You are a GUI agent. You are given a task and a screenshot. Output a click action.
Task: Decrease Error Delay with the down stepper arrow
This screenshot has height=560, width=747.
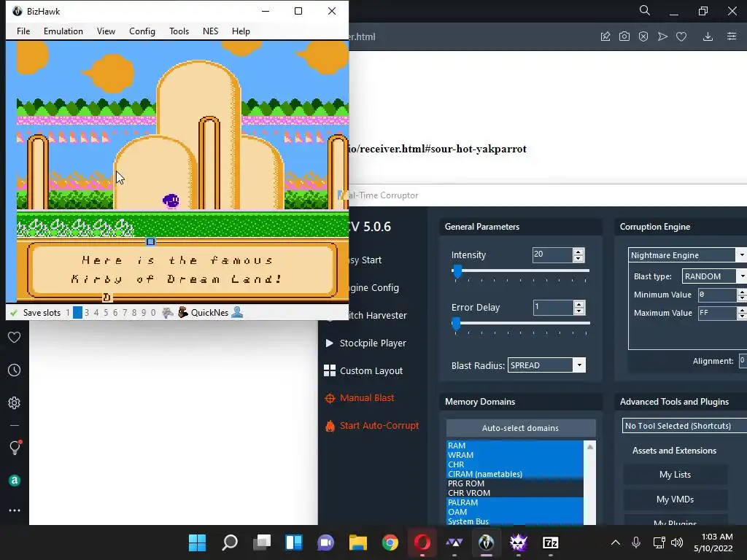click(578, 311)
